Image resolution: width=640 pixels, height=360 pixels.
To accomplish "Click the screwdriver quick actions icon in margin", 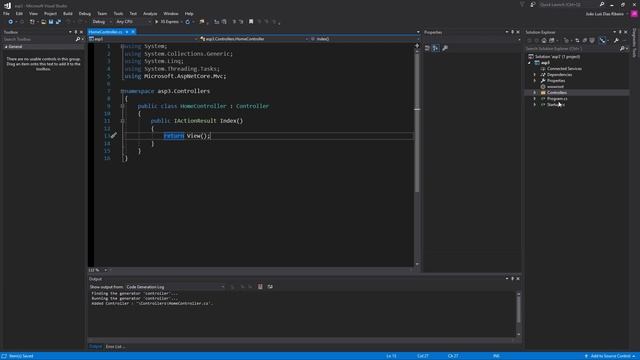I will point(114,136).
